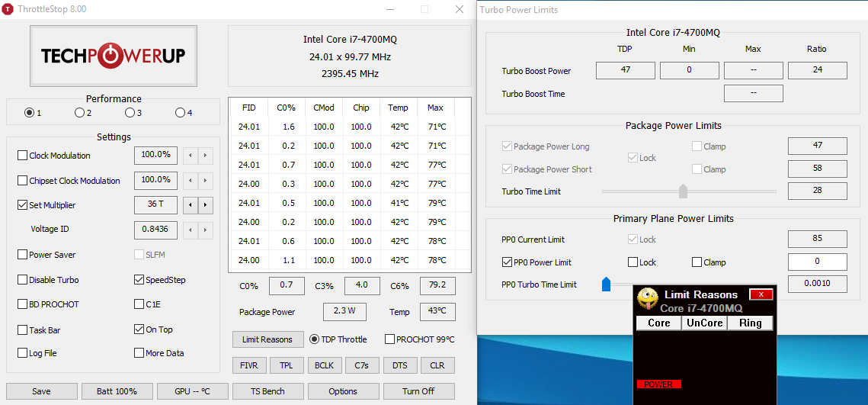Click the Turbo Boost Power Ratio 24 field
Screen dimensions: 868x405
(x=818, y=70)
